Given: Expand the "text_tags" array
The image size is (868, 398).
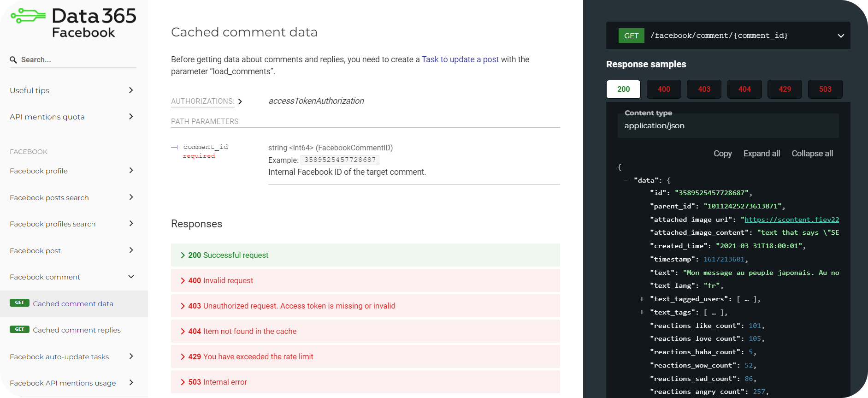Looking at the screenshot, I should coord(642,312).
